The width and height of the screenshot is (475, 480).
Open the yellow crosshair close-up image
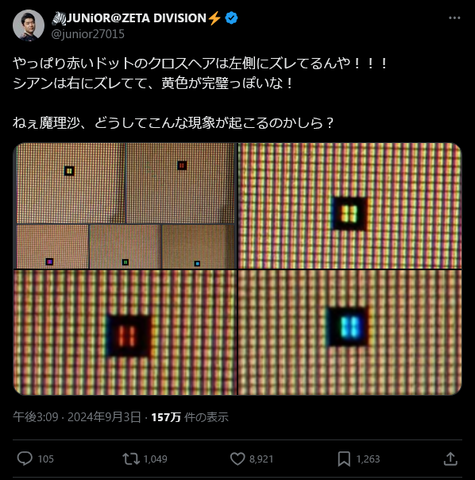click(x=350, y=206)
